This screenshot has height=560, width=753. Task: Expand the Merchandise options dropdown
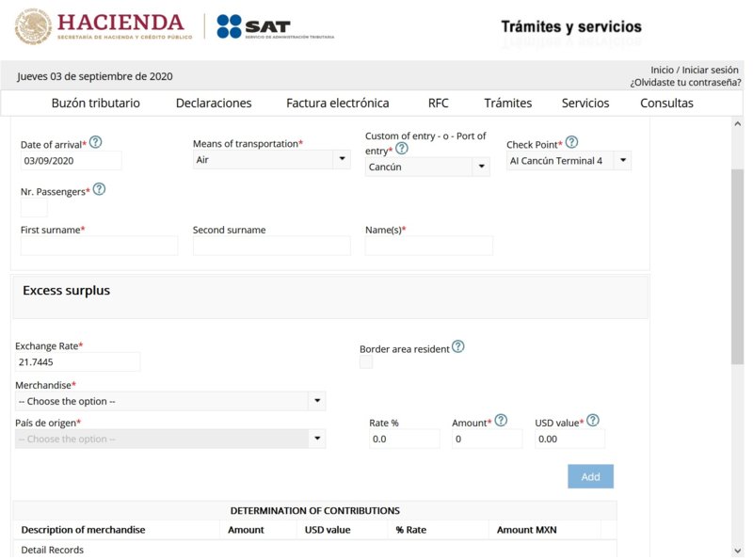[x=170, y=401]
